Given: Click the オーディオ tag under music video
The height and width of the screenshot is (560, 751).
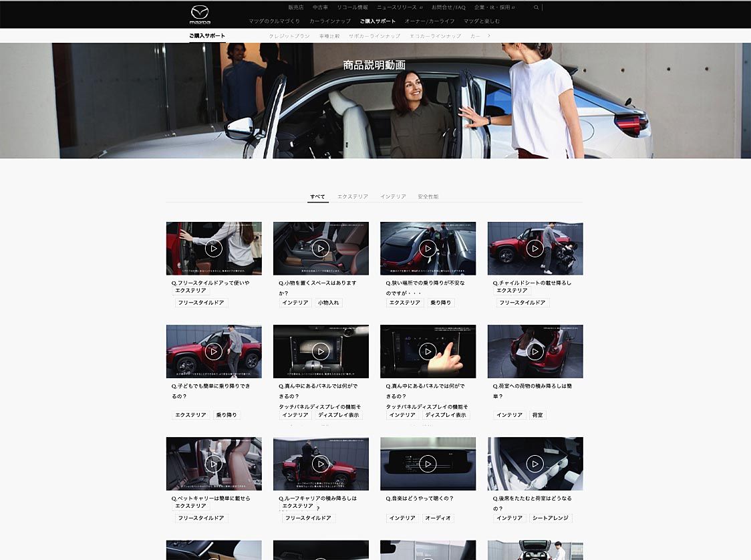Looking at the screenshot, I should tap(438, 518).
